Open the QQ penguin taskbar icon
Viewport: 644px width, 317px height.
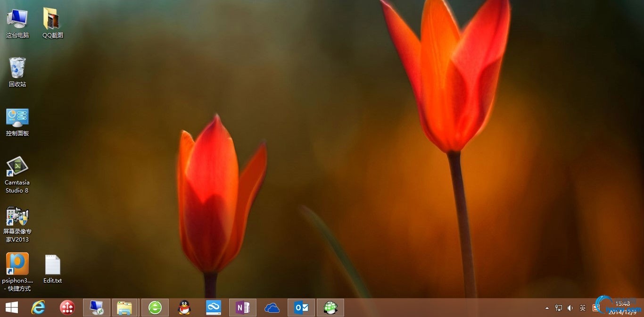(184, 308)
